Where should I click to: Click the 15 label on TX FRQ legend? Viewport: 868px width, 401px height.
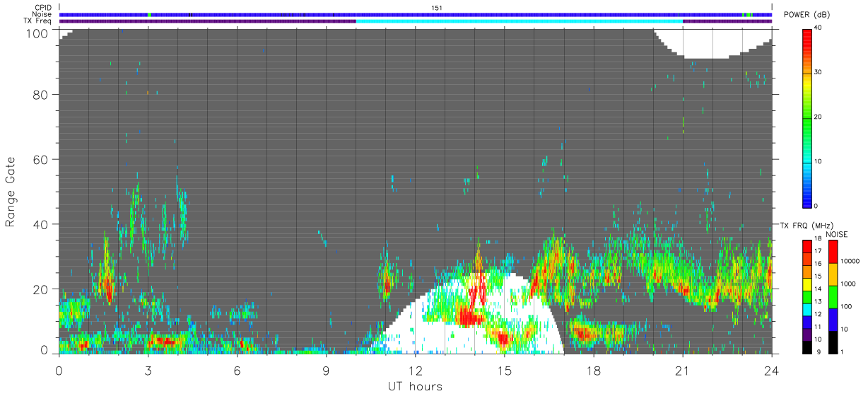point(818,277)
